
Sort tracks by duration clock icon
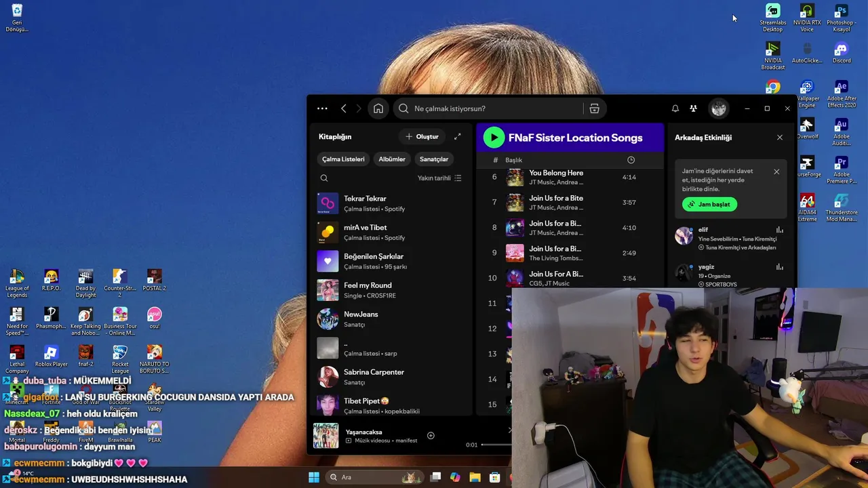[631, 160]
